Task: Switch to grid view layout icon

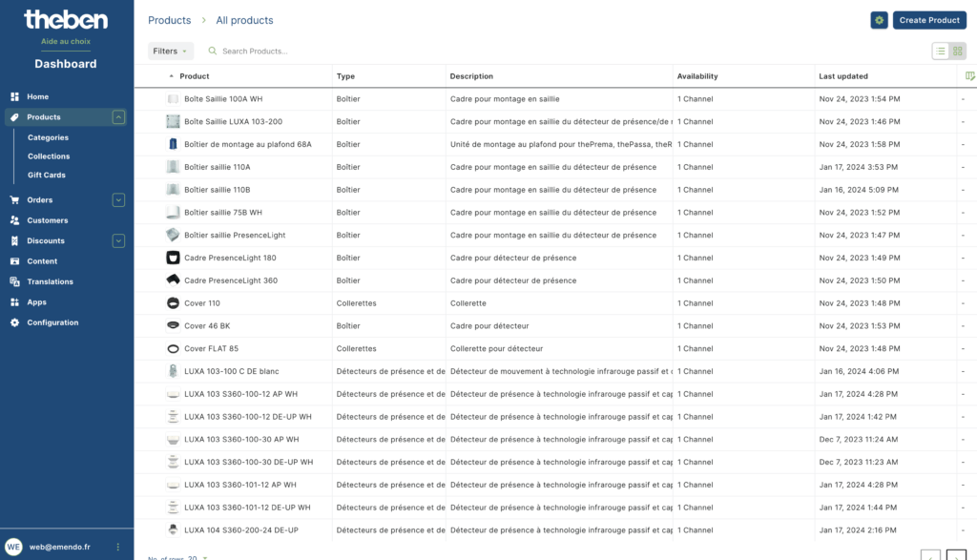Action: [x=958, y=52]
